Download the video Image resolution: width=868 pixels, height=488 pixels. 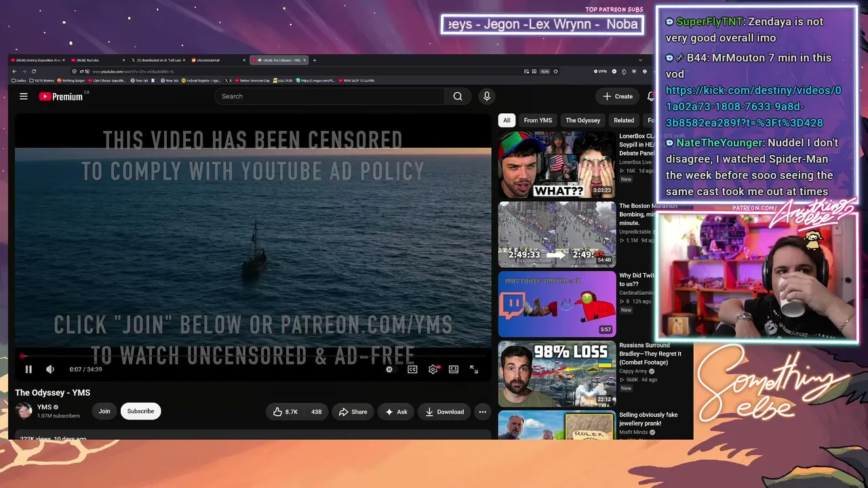[x=445, y=411]
